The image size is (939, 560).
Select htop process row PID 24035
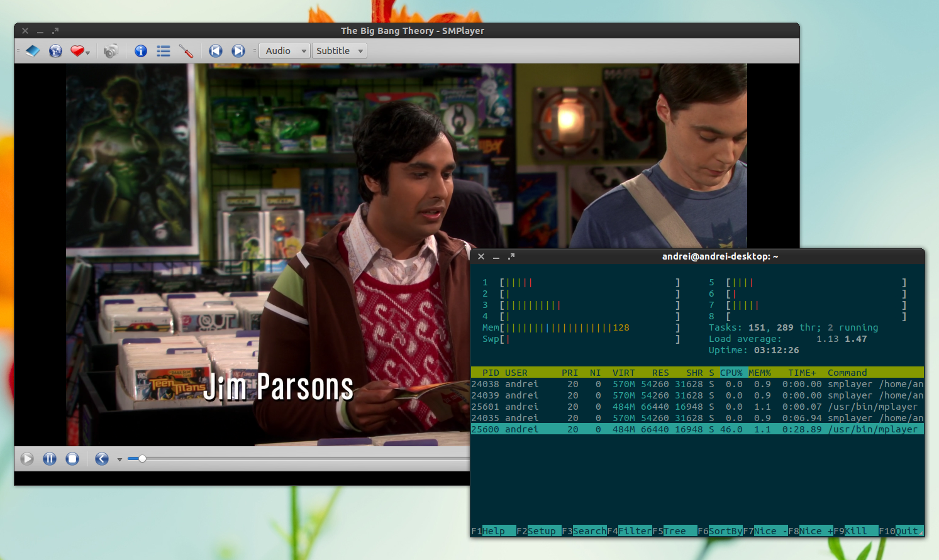(x=697, y=418)
